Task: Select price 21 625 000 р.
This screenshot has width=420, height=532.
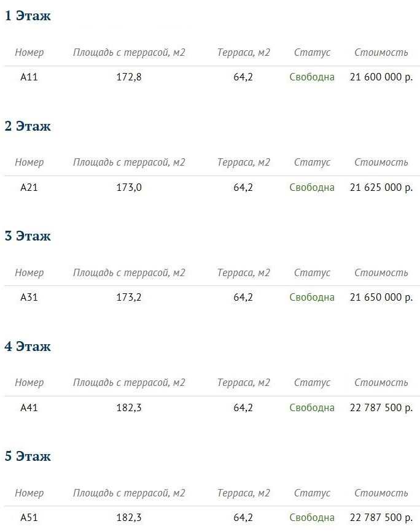Action: (x=381, y=187)
